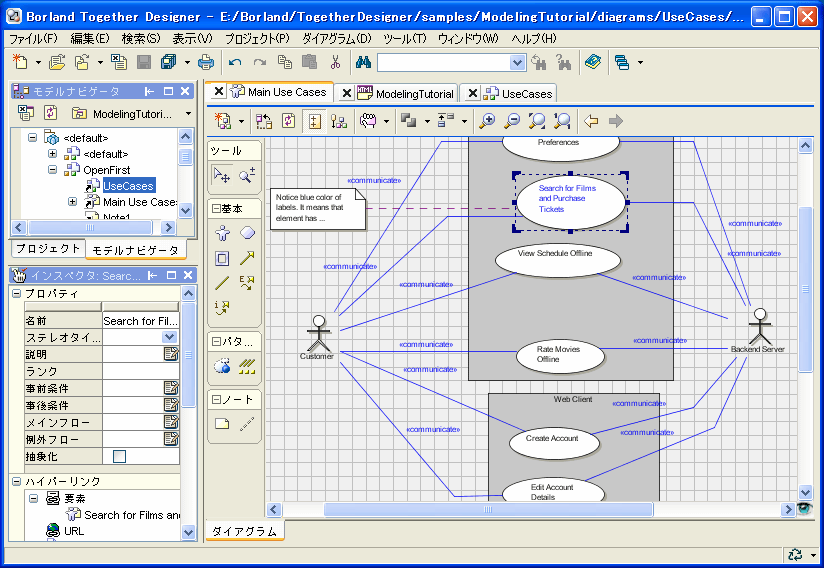
Task: Click the ダイアグラム bottom tab
Action: pyautogui.click(x=244, y=531)
